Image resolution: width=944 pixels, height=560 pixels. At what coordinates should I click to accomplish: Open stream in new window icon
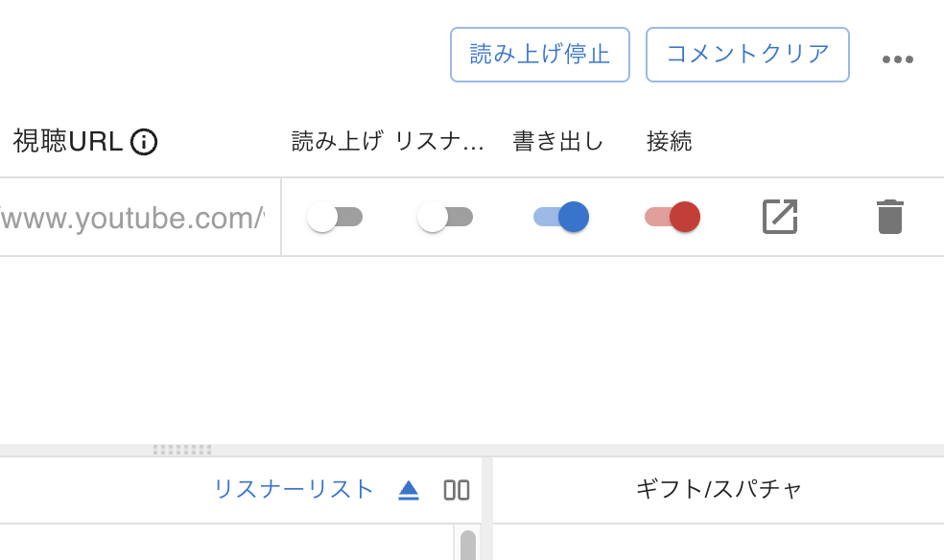pyautogui.click(x=780, y=217)
